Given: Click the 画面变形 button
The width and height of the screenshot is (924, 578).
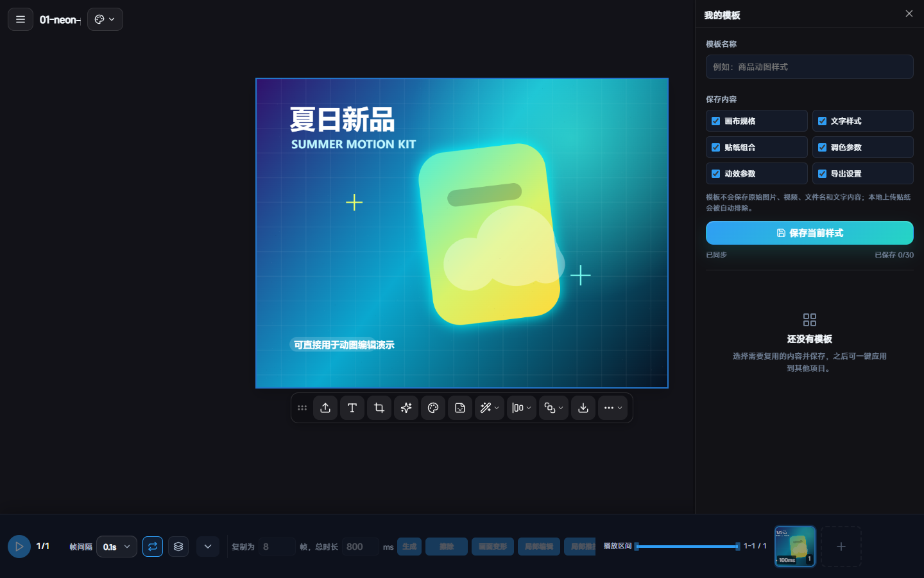Looking at the screenshot, I should pos(493,547).
